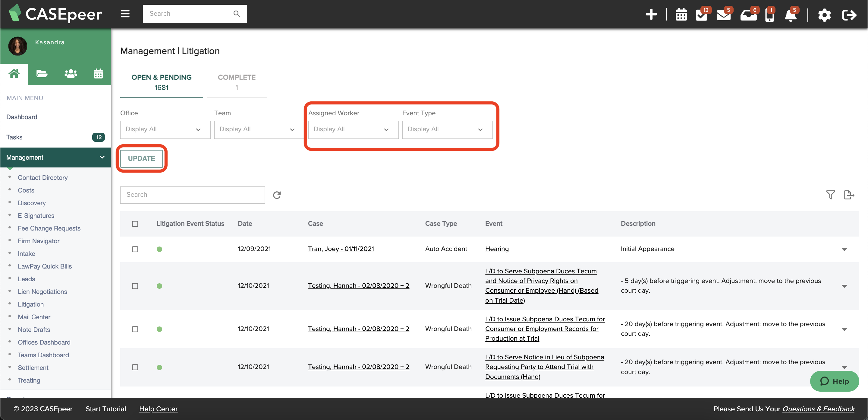
Task: Open LawPay Quick Bills submenu item
Action: 45,266
